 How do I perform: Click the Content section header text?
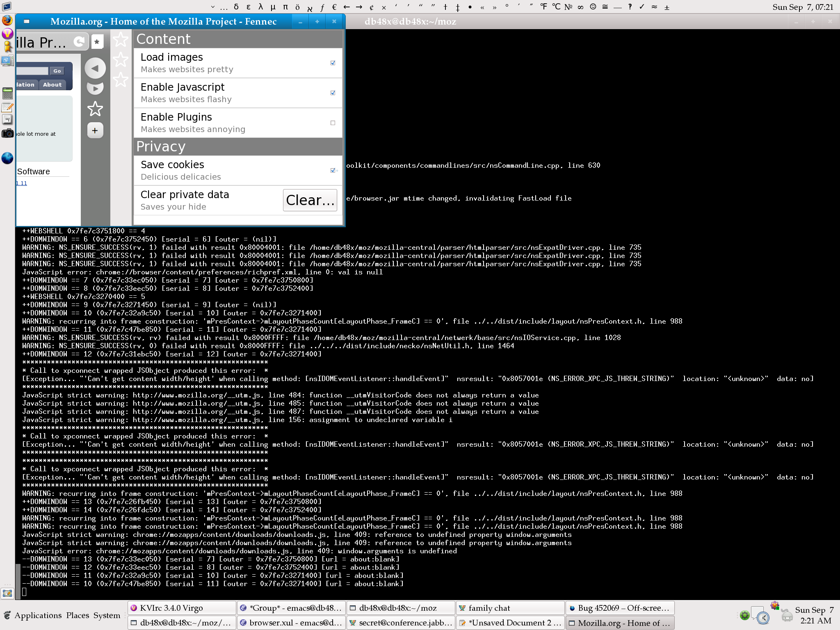coord(163,39)
